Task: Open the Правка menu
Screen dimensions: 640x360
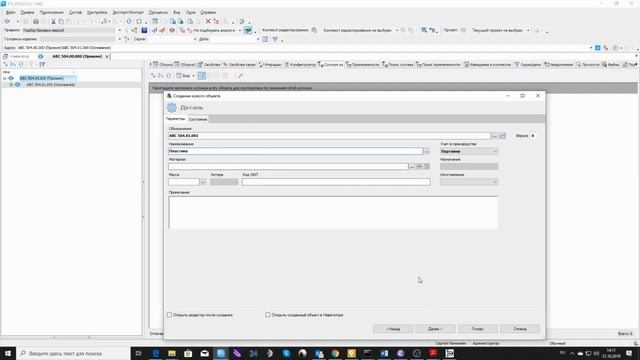Action: [x=27, y=13]
